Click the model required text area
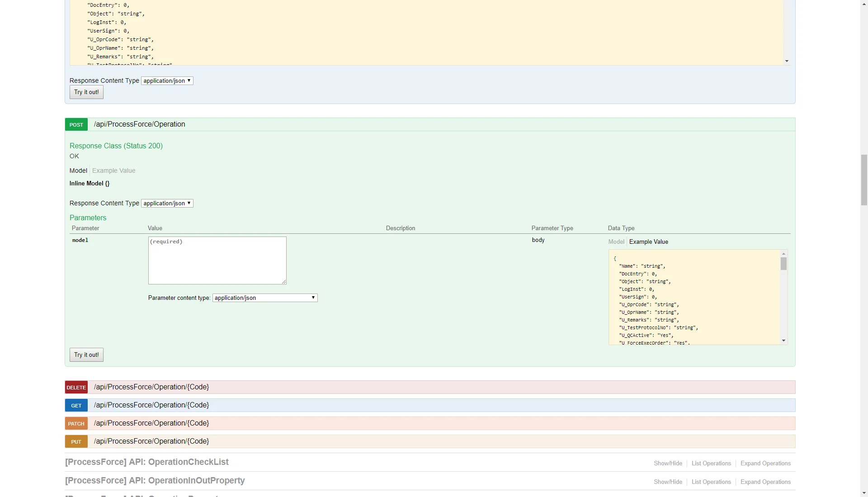The width and height of the screenshot is (868, 497). (x=217, y=260)
